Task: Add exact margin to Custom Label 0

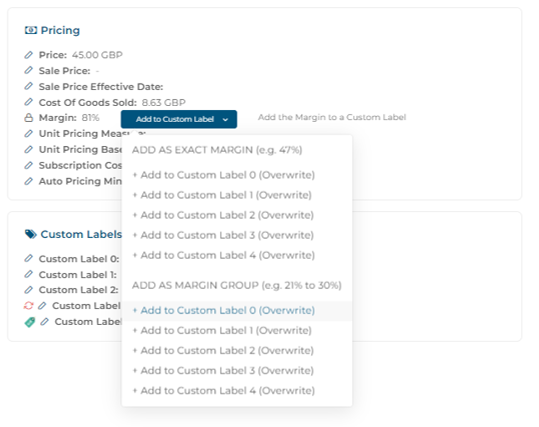Action: (x=224, y=175)
